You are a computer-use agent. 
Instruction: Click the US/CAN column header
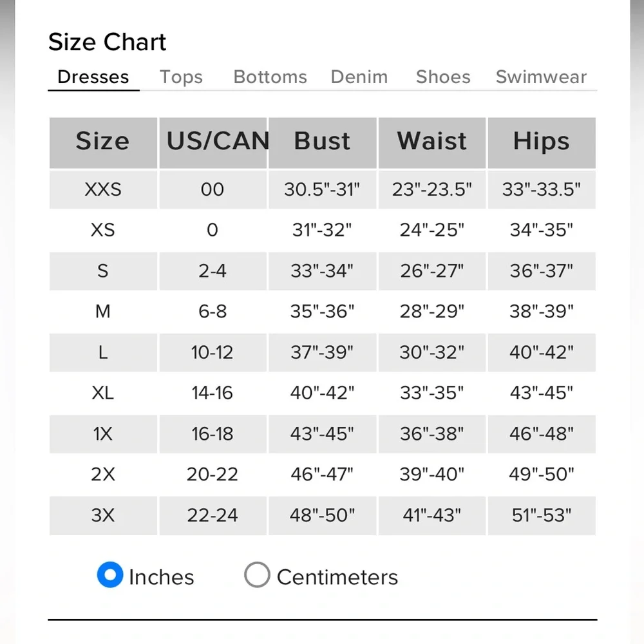[213, 142]
